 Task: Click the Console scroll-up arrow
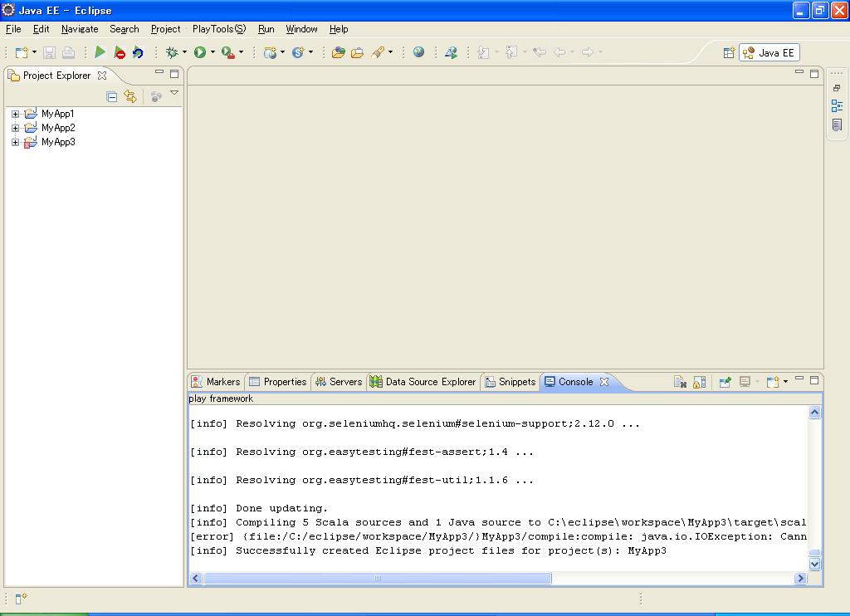(814, 413)
